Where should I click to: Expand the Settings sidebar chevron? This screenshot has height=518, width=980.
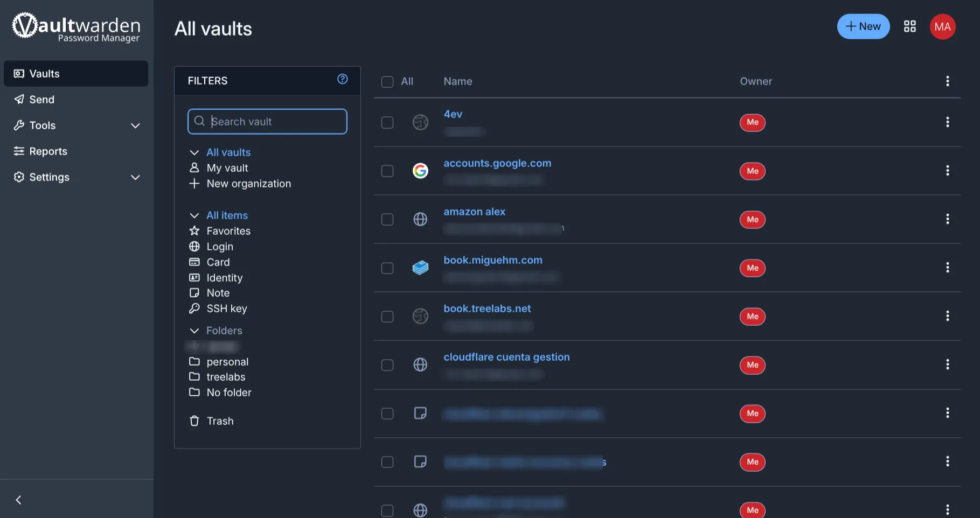[135, 177]
